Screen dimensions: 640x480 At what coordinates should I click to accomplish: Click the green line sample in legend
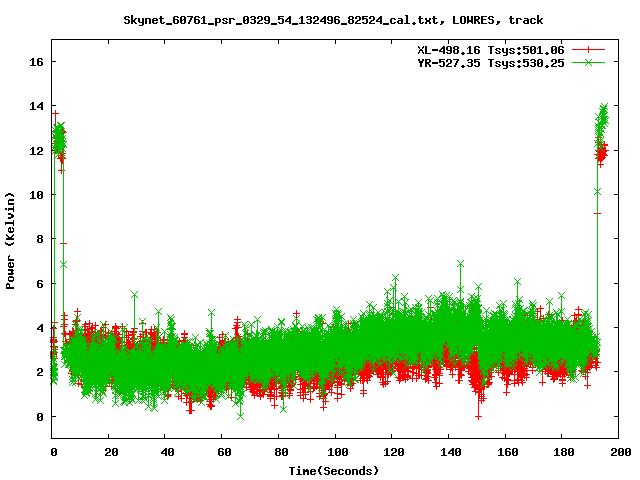588,62
